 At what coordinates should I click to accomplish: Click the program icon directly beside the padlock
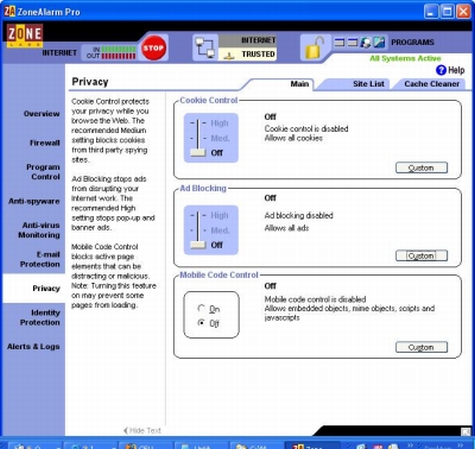coord(339,42)
